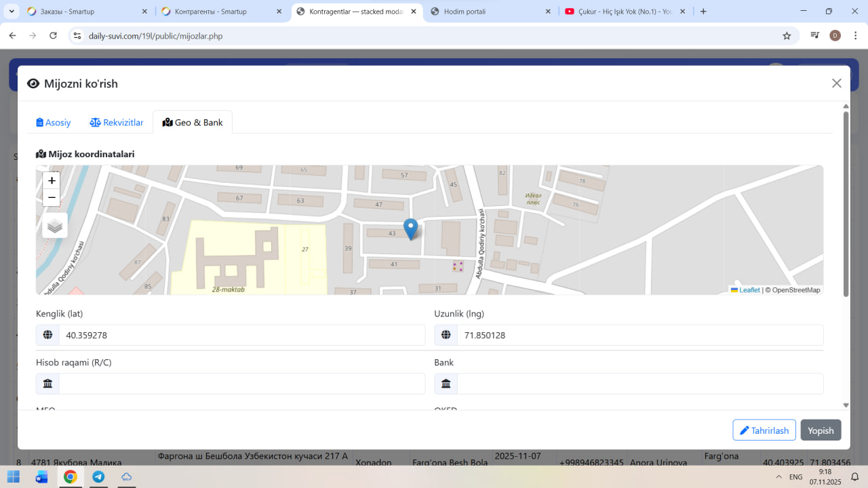Click the Uzunlik (lng) input field
The image size is (868, 488).
(x=639, y=335)
